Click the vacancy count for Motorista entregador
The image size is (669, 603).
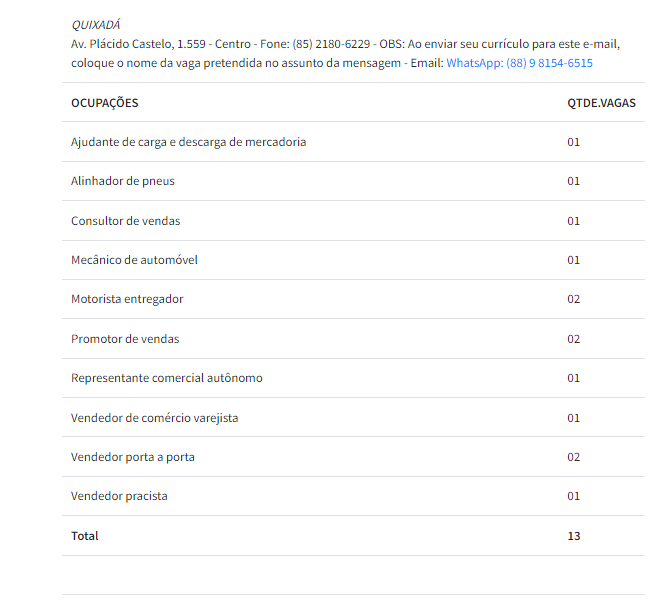point(574,299)
